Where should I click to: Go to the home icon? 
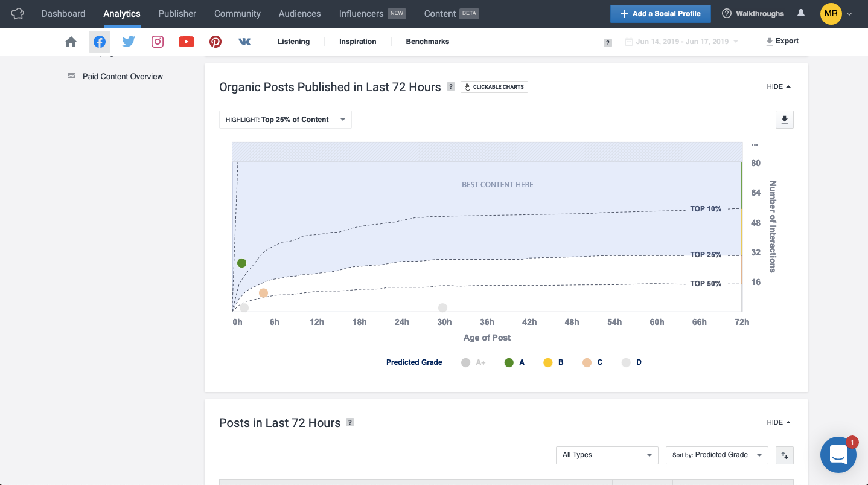(71, 42)
